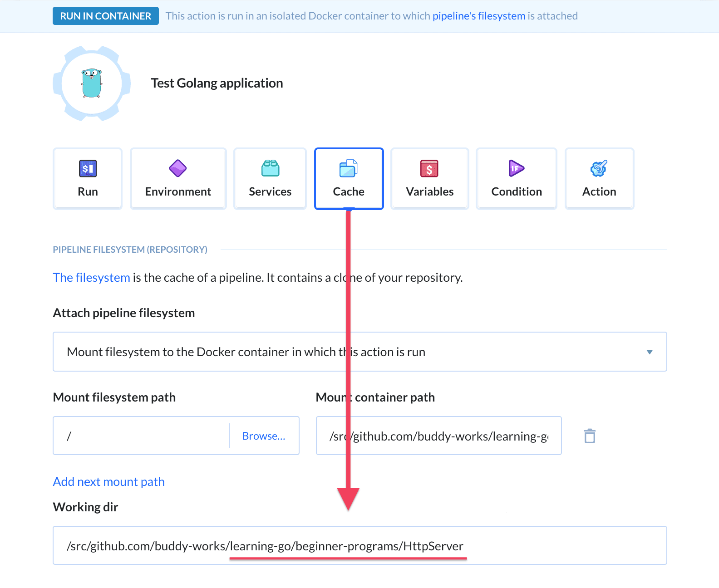Click the purple Environment diamond icon
Image resolution: width=719 pixels, height=588 pixels.
click(178, 168)
